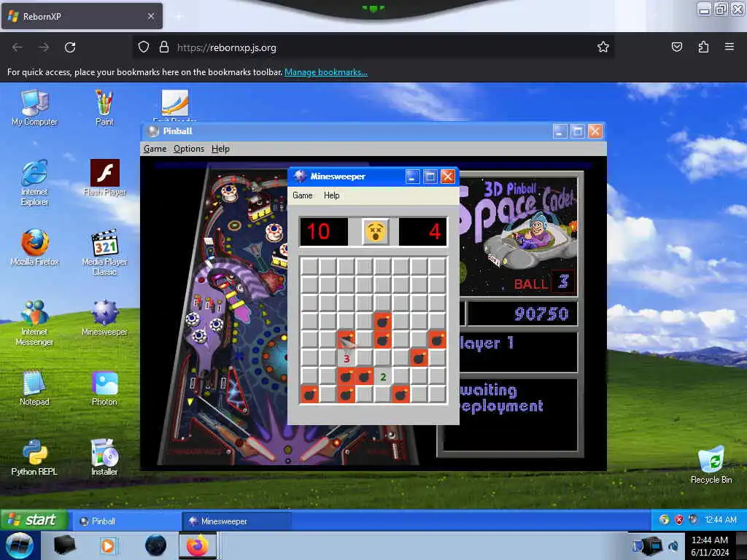This screenshot has width=747, height=560.
Task: Open the Game menu in Pinball
Action: click(155, 149)
